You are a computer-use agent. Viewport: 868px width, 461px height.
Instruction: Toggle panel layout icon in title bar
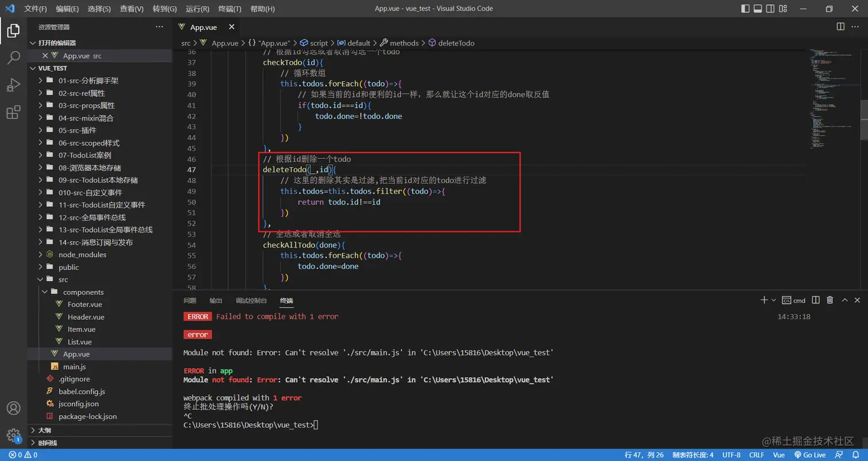point(758,9)
